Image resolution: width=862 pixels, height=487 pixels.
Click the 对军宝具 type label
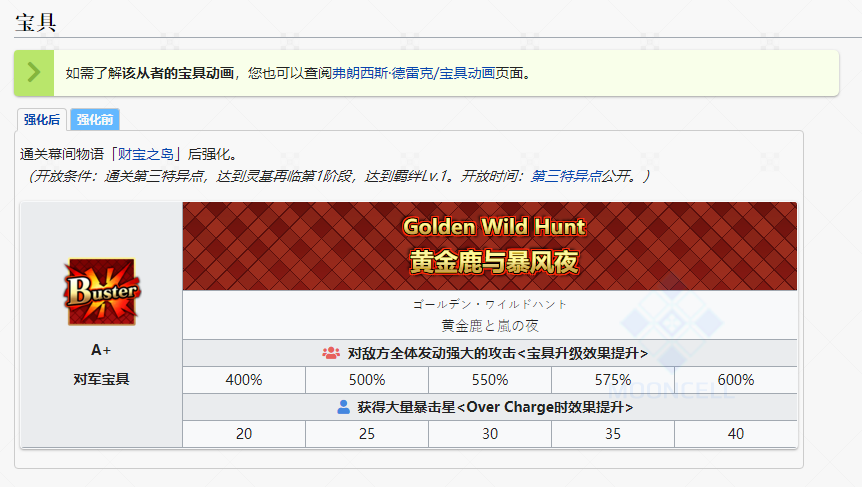coord(101,379)
